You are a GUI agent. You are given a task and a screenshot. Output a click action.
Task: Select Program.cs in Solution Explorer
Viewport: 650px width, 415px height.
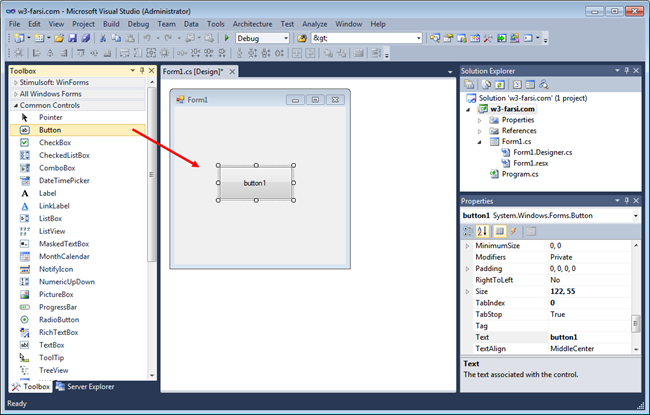pyautogui.click(x=520, y=174)
